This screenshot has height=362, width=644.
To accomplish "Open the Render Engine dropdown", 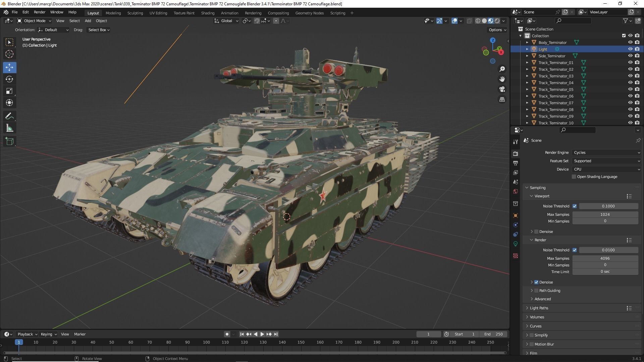I will point(606,153).
